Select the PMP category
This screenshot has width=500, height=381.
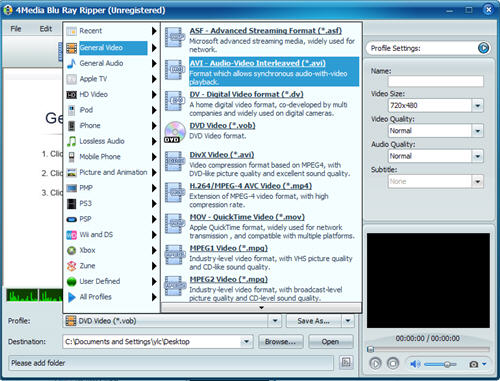111,188
